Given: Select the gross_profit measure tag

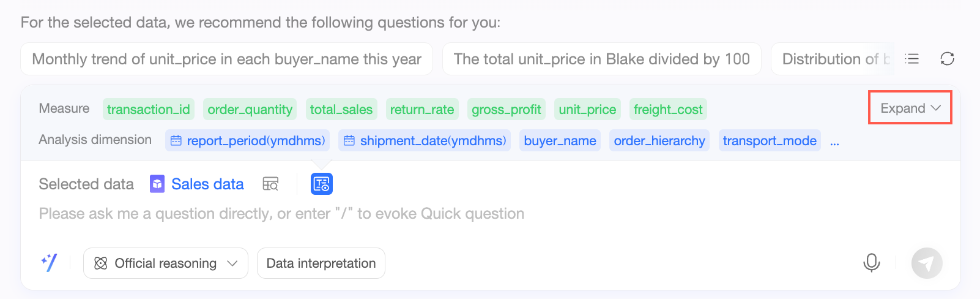Looking at the screenshot, I should point(507,110).
